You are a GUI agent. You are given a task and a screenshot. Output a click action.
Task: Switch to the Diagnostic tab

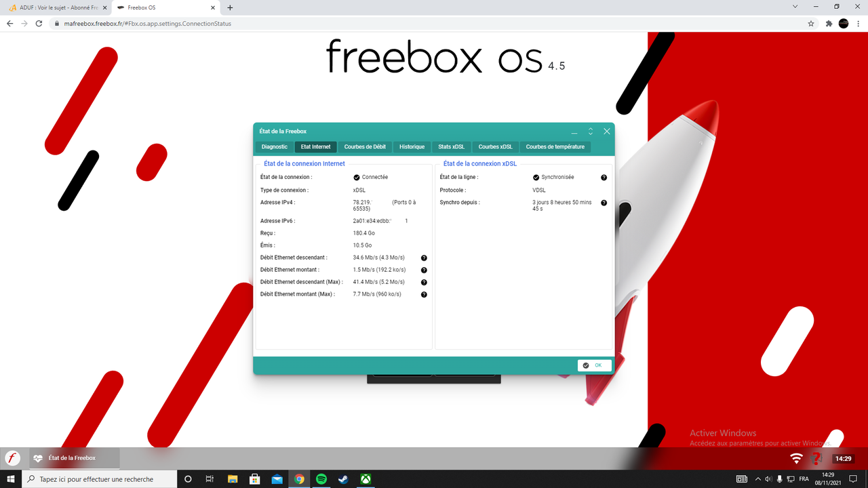pos(275,147)
